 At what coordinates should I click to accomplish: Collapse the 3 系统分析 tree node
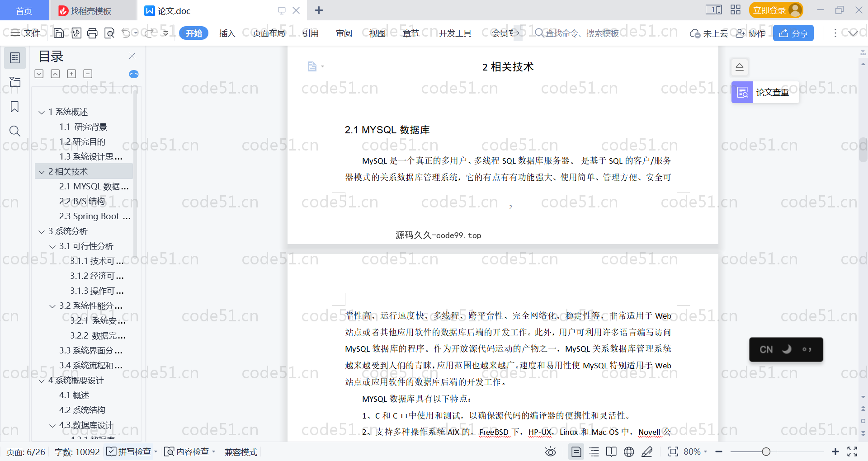pos(42,231)
